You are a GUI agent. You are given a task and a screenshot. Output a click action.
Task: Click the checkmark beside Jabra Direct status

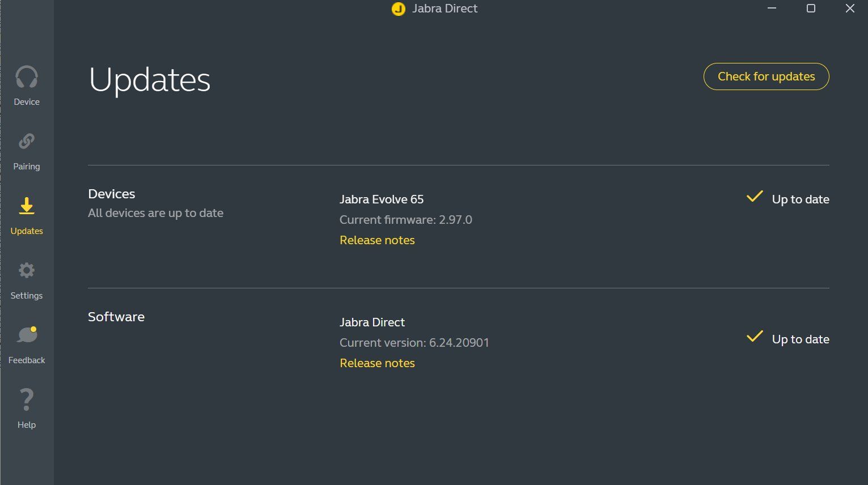[x=755, y=337]
